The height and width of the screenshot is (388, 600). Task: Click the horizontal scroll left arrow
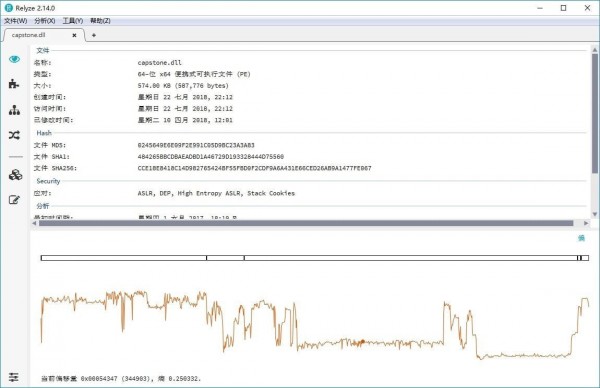coord(34,223)
